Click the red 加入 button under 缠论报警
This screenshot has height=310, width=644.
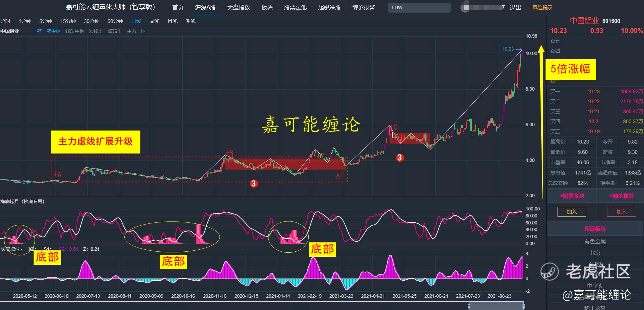pyautogui.click(x=621, y=212)
